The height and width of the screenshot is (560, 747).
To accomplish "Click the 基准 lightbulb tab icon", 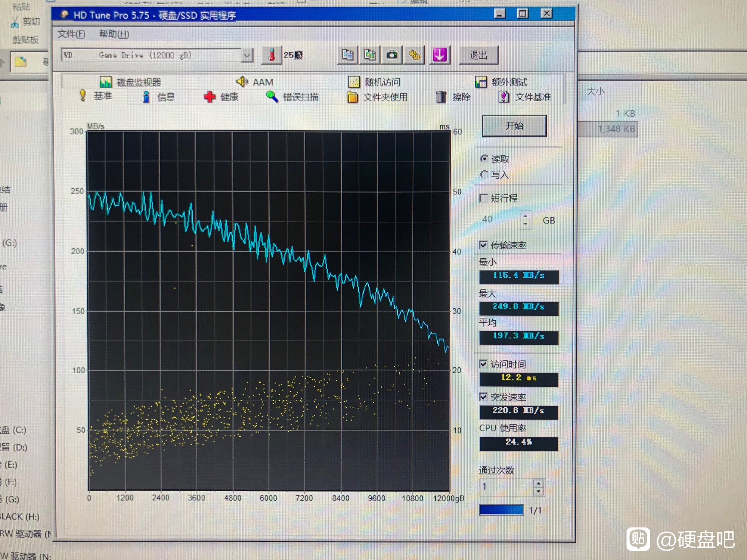I will point(83,96).
